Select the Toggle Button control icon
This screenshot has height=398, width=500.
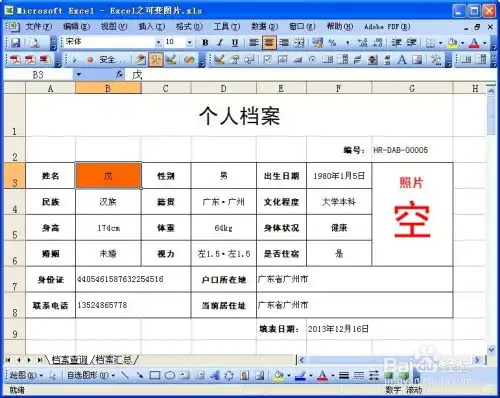click(357, 60)
